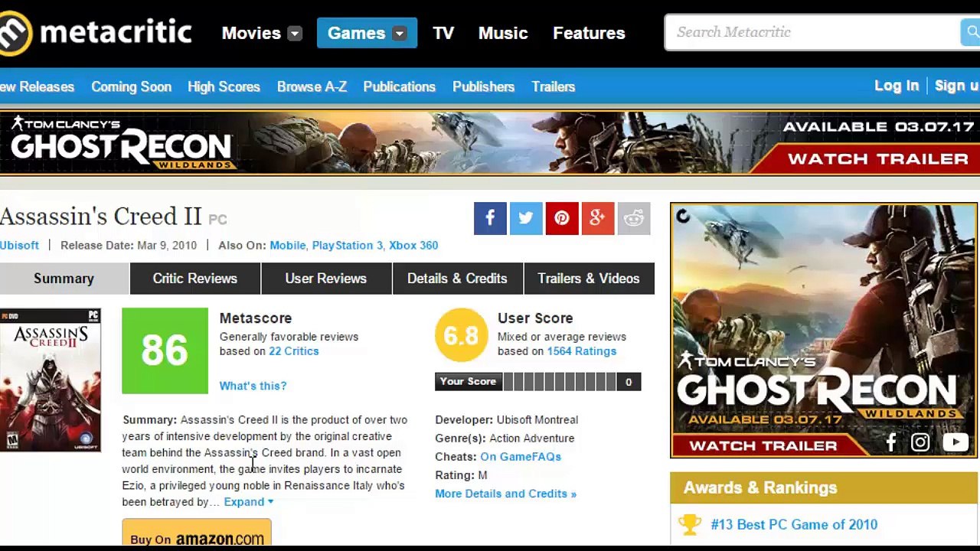Viewport: 980px width, 551px height.
Task: Click the Search Metacritic input field
Action: [813, 32]
